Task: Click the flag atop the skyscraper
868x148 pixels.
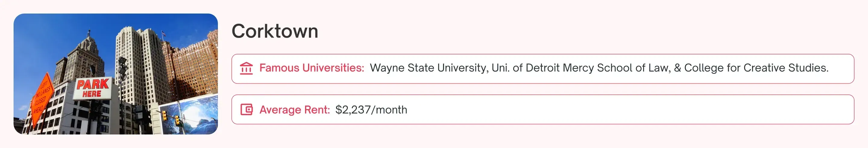Action: (x=164, y=34)
